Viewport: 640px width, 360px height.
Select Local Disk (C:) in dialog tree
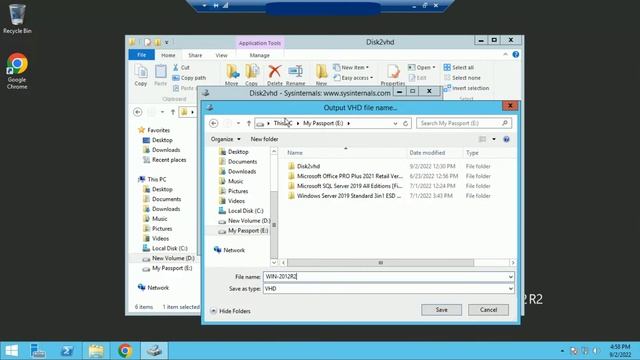pos(241,211)
